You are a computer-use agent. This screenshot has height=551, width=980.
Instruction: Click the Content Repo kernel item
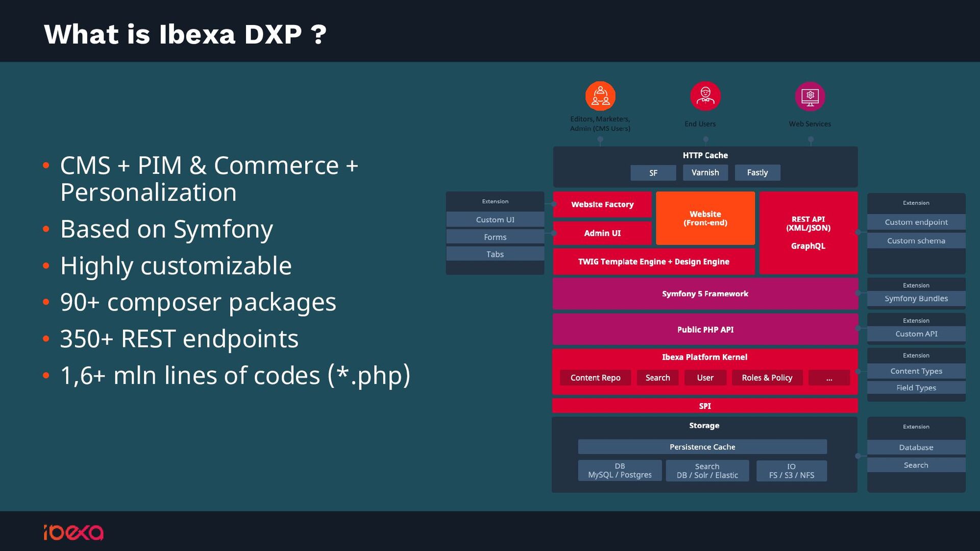(x=596, y=378)
